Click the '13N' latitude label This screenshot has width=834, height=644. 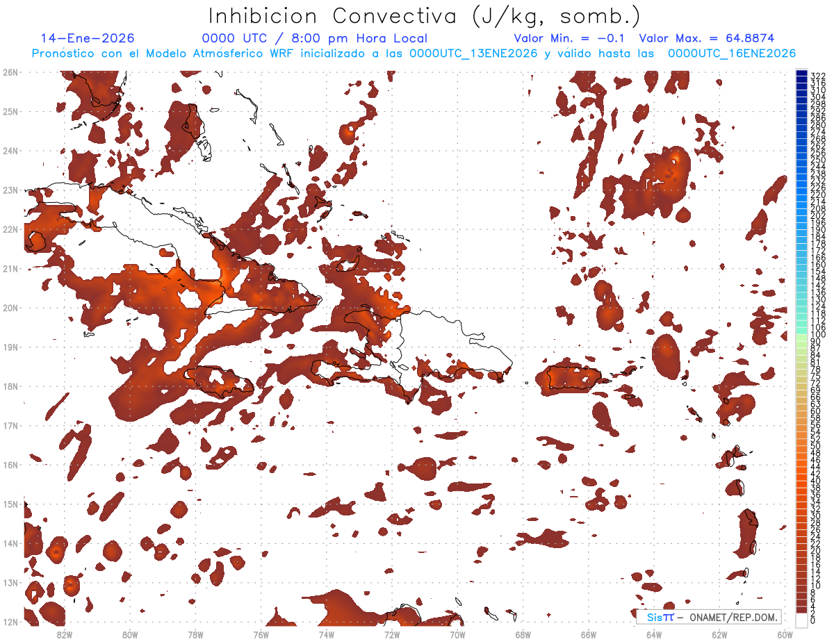click(x=10, y=582)
